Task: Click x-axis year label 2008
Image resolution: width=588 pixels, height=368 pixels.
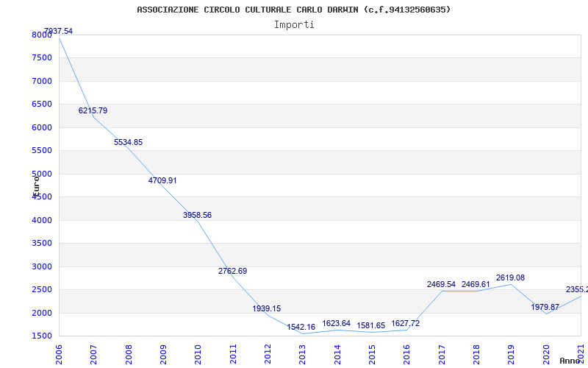Action: (129, 355)
